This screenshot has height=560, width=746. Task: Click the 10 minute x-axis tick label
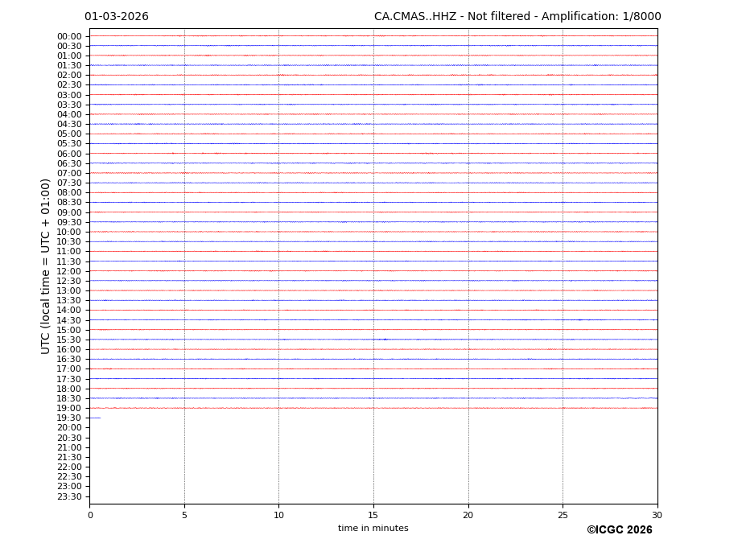coord(278,515)
